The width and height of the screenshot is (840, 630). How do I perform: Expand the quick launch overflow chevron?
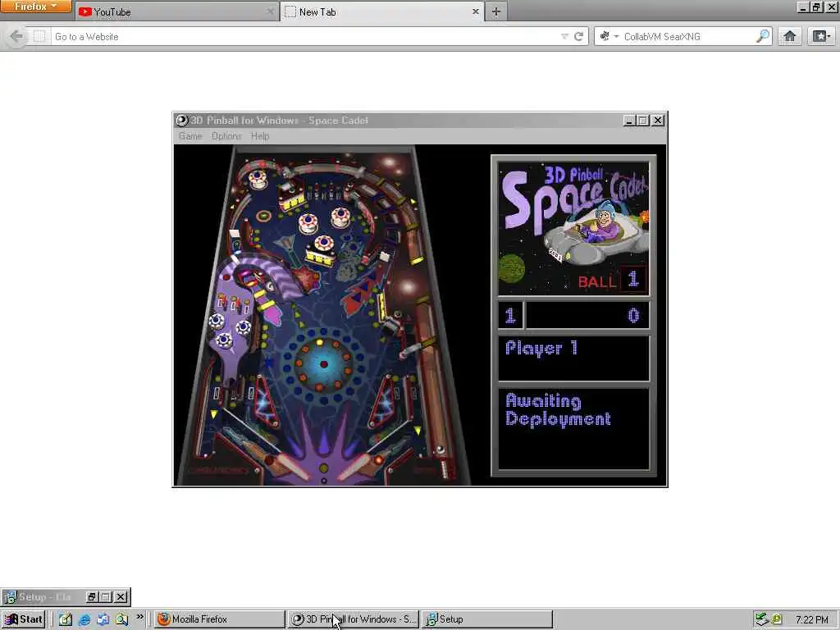139,617
